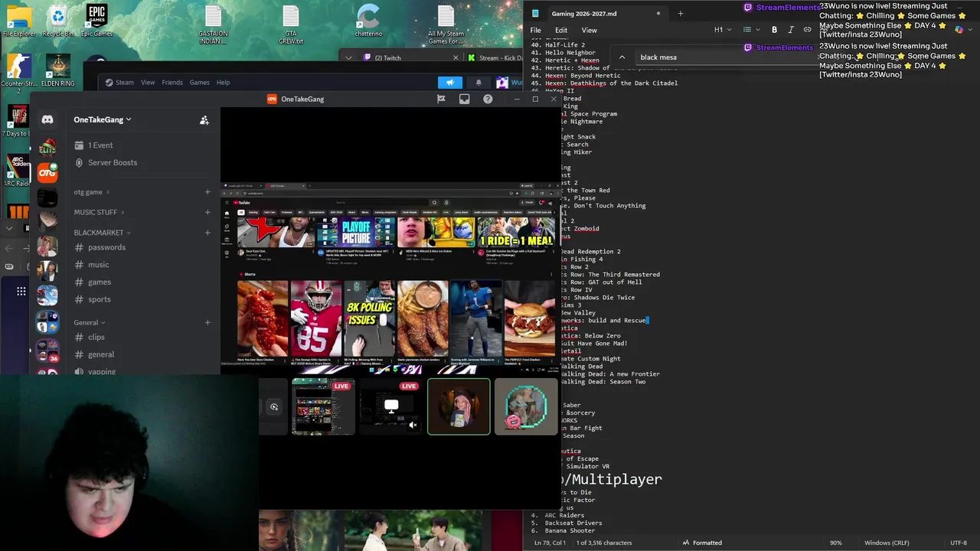Open File menu in Notepad
This screenshot has height=551, width=980.
[x=536, y=30]
